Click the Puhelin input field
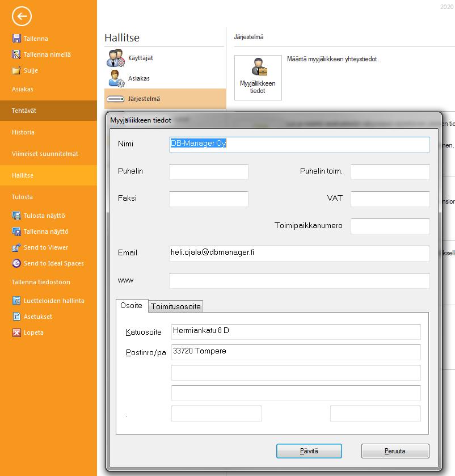This screenshot has width=455, height=476. click(209, 172)
